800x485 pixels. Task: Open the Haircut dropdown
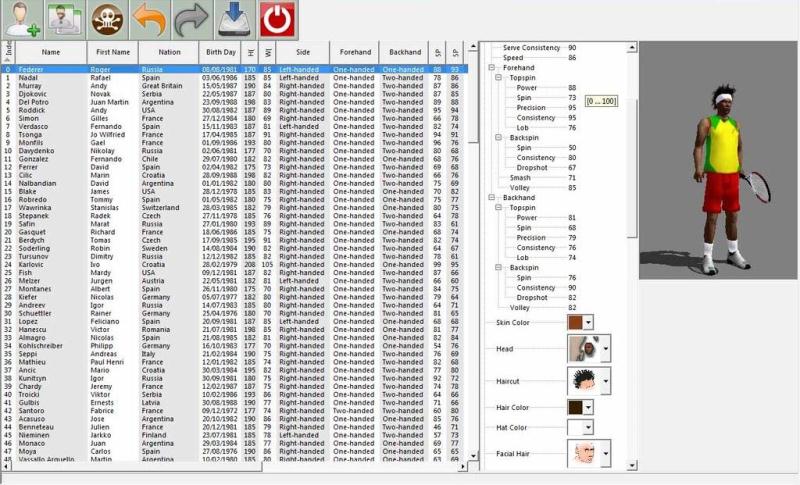click(605, 380)
